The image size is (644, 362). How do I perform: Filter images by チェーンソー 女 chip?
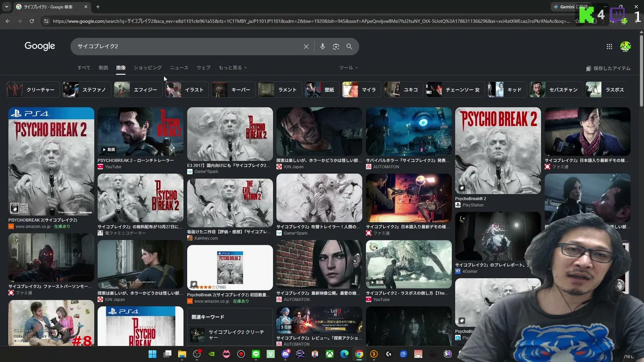pyautogui.click(x=455, y=89)
